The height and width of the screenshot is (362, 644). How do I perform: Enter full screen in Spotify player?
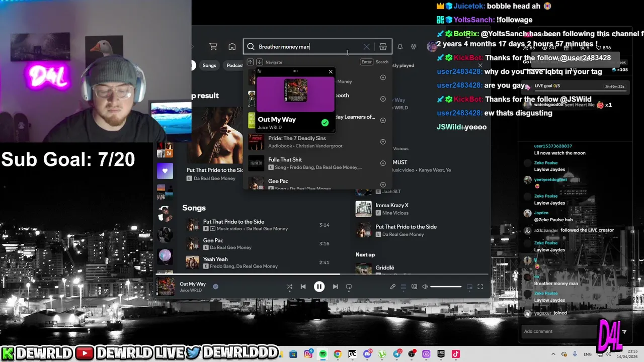pyautogui.click(x=480, y=287)
